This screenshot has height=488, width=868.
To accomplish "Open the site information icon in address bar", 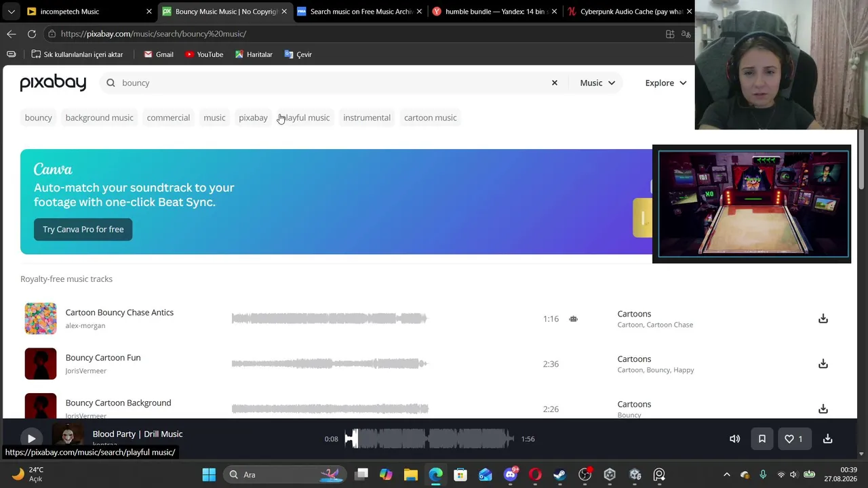I will coord(52,34).
